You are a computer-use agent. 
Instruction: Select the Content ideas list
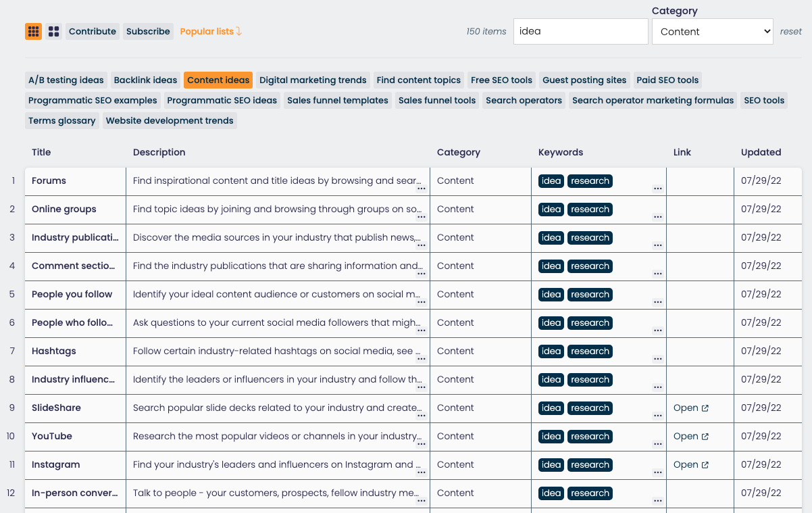click(218, 80)
